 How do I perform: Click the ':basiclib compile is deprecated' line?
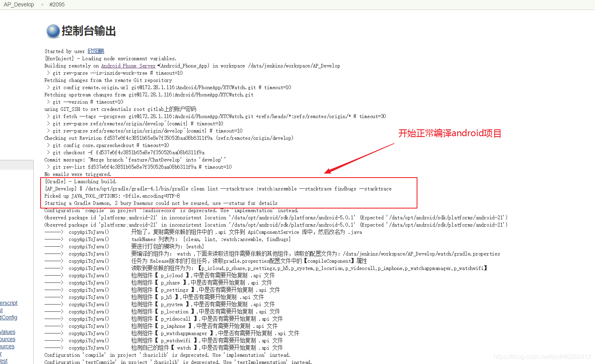click(x=168, y=355)
